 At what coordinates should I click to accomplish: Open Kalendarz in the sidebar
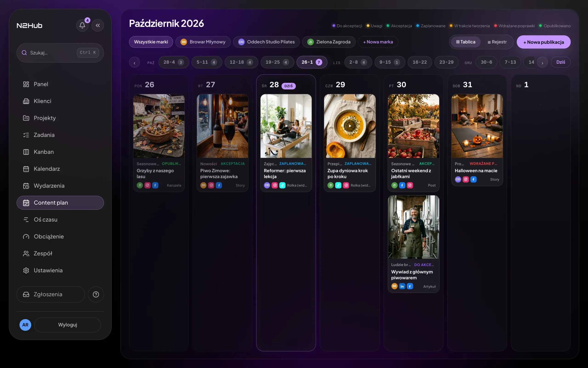[60, 169]
